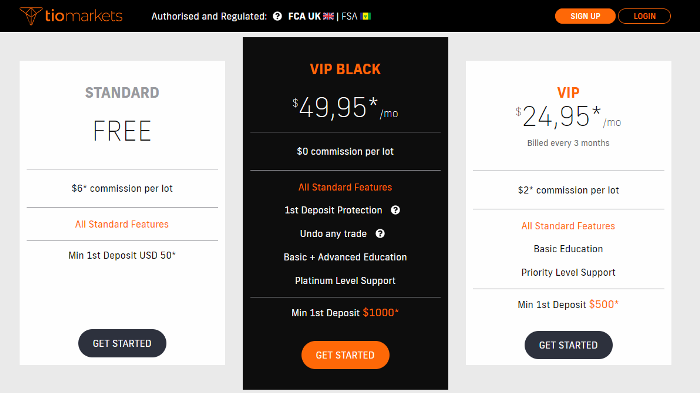Click the SIGN UP button
The image size is (700, 393).
585,16
